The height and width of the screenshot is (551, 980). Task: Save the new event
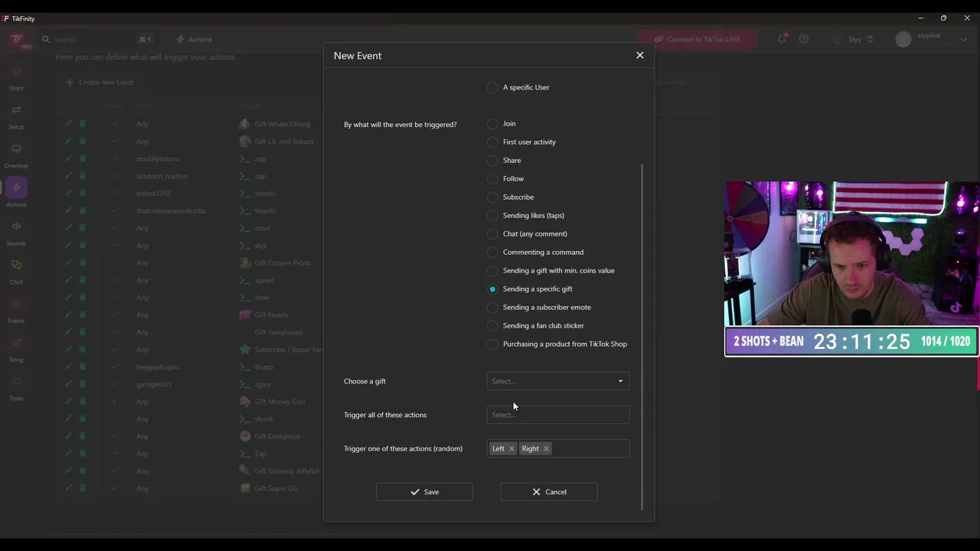pyautogui.click(x=424, y=492)
